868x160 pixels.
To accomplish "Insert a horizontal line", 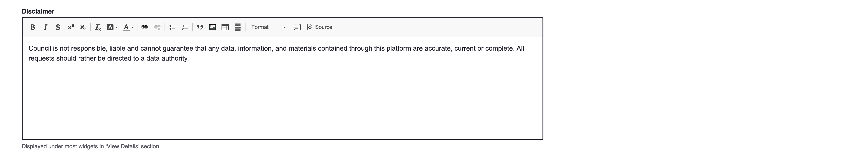I will 238,27.
